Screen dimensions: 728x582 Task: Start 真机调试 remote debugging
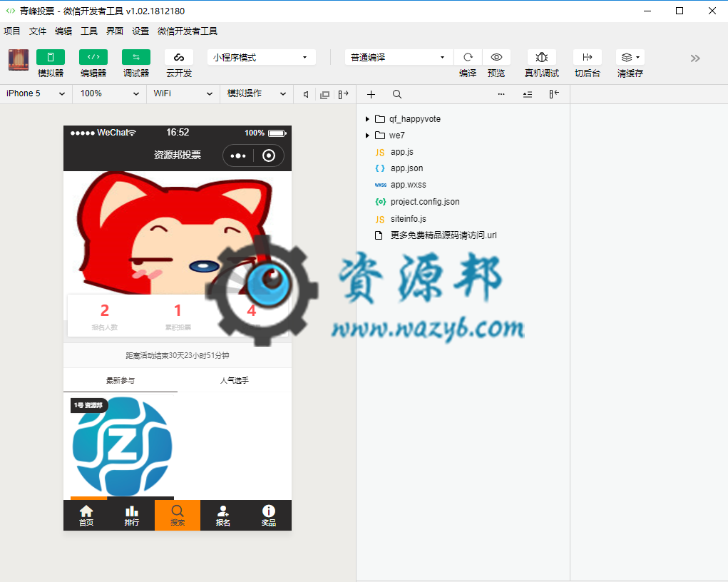click(542, 57)
